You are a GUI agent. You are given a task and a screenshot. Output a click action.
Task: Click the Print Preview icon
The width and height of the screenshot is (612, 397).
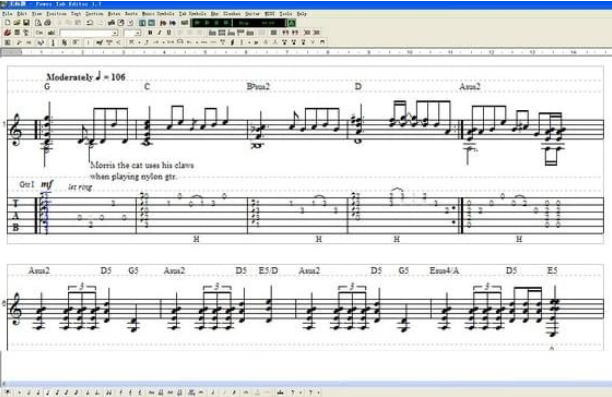pos(38,23)
